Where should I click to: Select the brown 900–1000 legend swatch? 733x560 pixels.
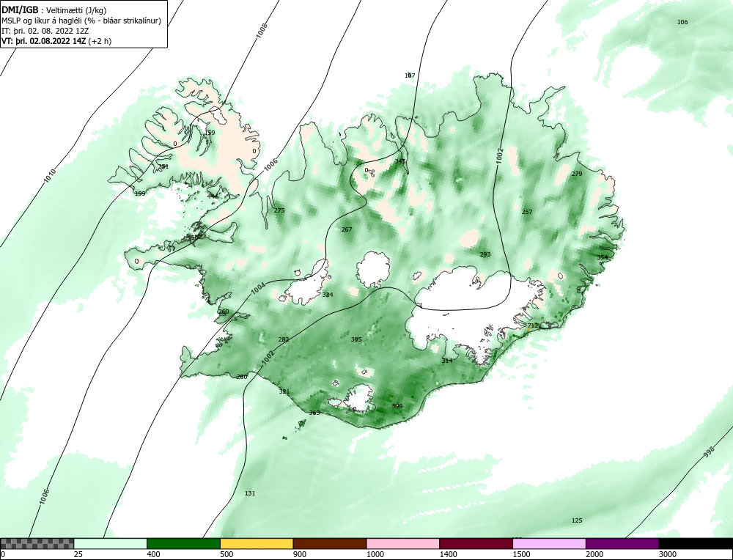click(x=330, y=544)
